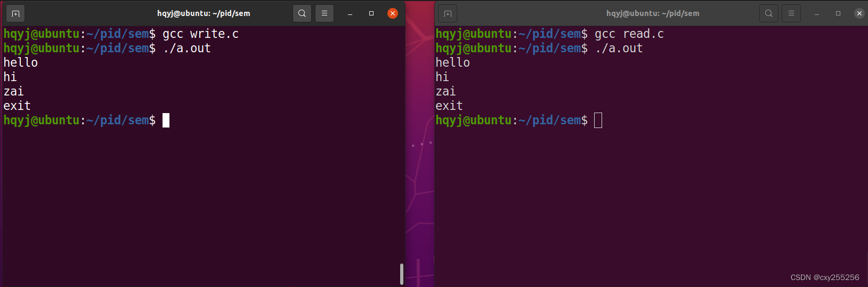868x287 pixels.
Task: Close the left terminal window
Action: pyautogui.click(x=393, y=13)
